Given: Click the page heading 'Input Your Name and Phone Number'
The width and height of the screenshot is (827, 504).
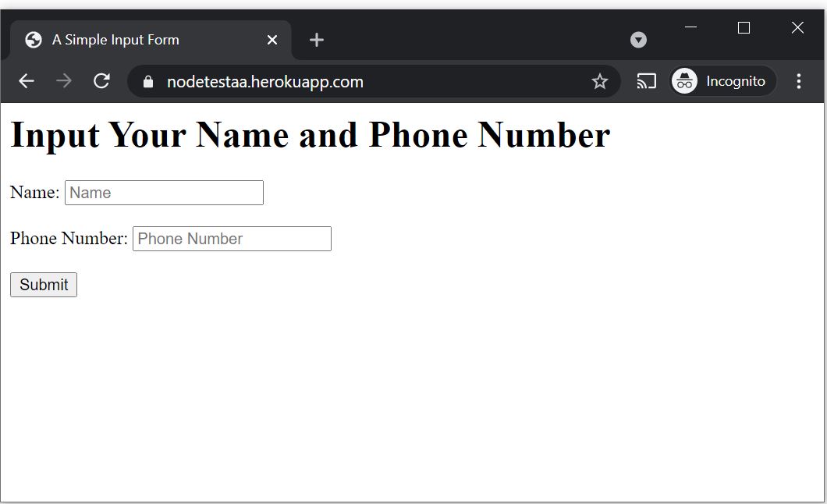Looking at the screenshot, I should click(311, 135).
